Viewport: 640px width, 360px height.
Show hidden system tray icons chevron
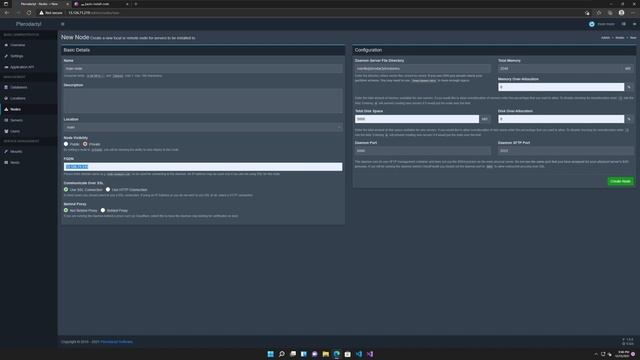pyautogui.click(x=596, y=354)
